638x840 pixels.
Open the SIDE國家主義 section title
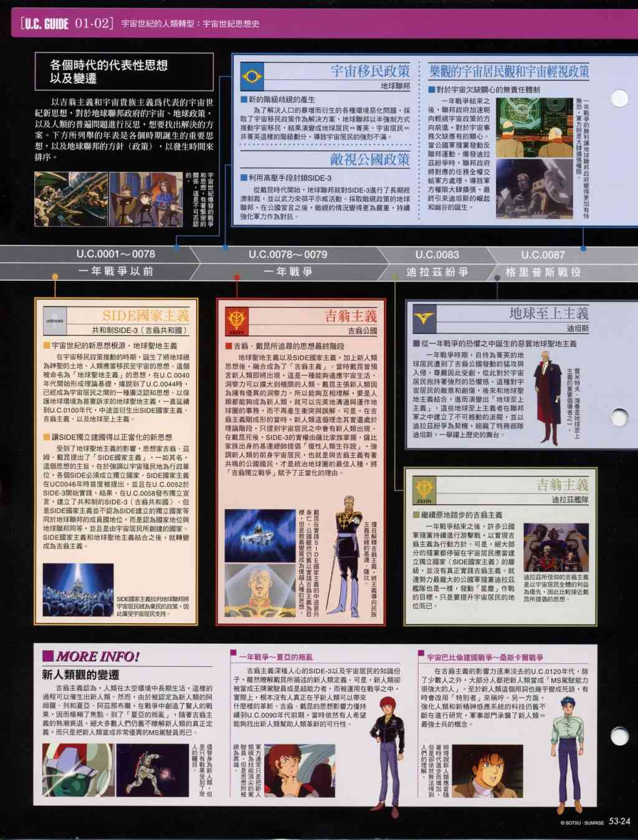[x=146, y=315]
